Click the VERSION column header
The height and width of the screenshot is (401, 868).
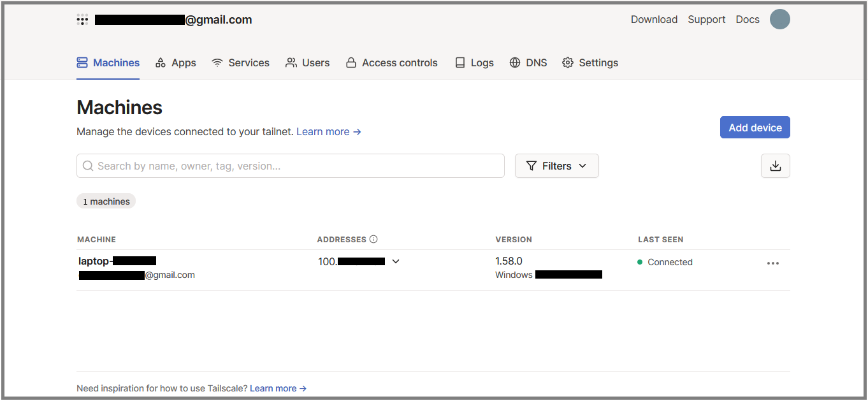[514, 240]
